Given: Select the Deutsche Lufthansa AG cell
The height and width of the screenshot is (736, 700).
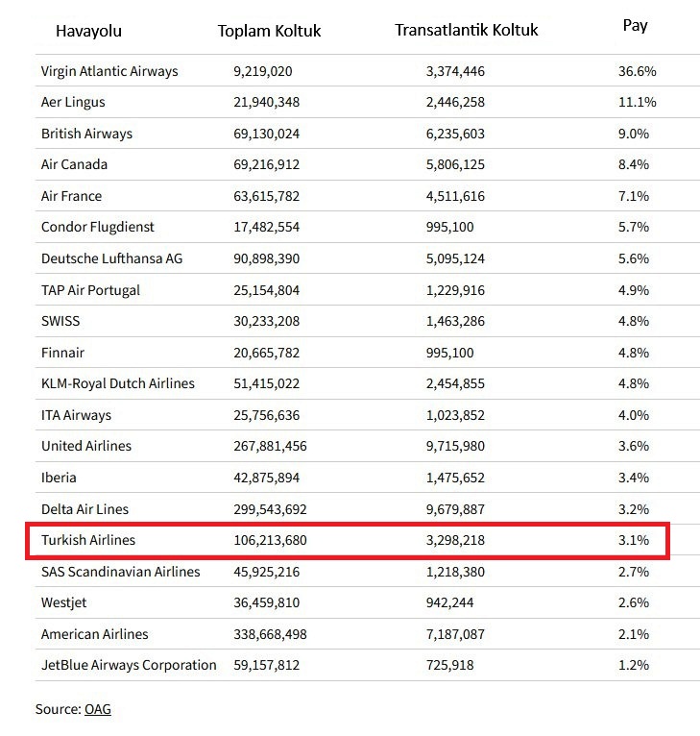Looking at the screenshot, I should tap(111, 258).
